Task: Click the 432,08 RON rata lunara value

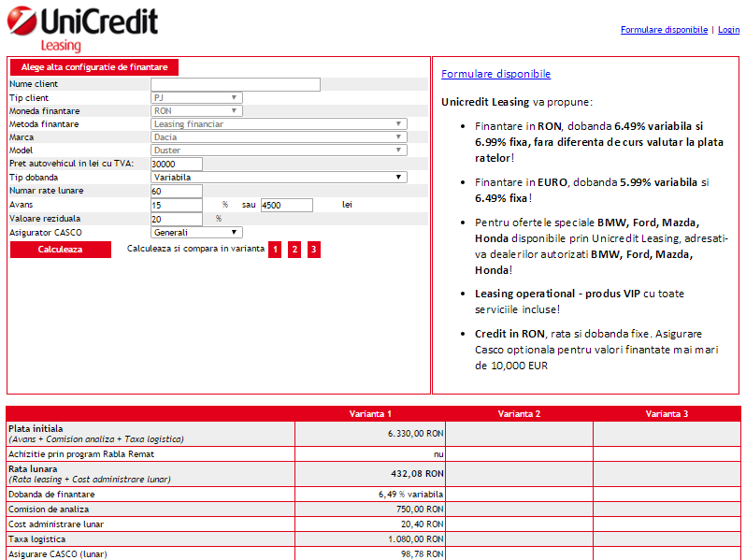Action: point(417,474)
